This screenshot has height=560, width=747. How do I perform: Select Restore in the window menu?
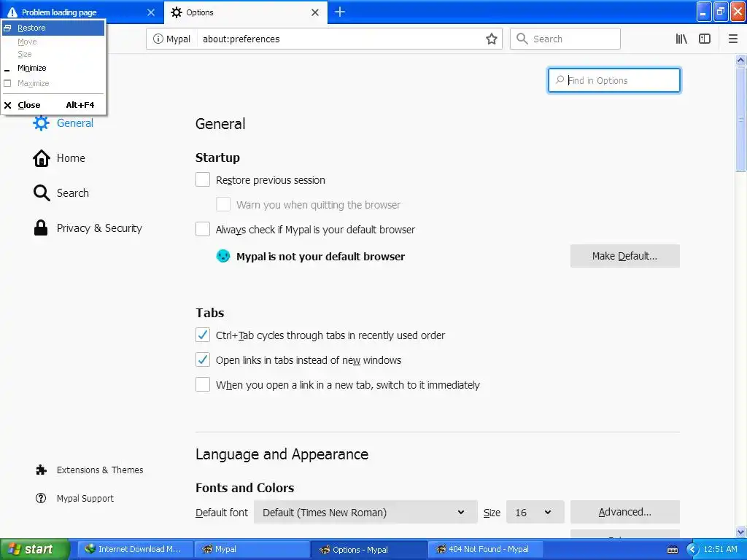click(53, 28)
